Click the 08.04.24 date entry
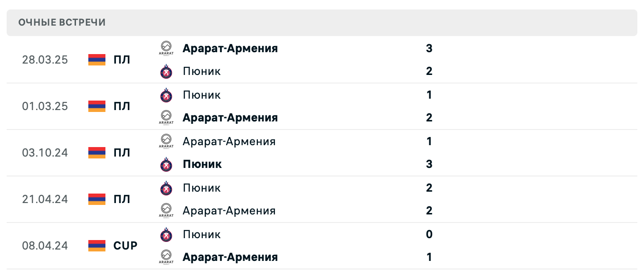Image resolution: width=644 pixels, height=278 pixels. 45,246
